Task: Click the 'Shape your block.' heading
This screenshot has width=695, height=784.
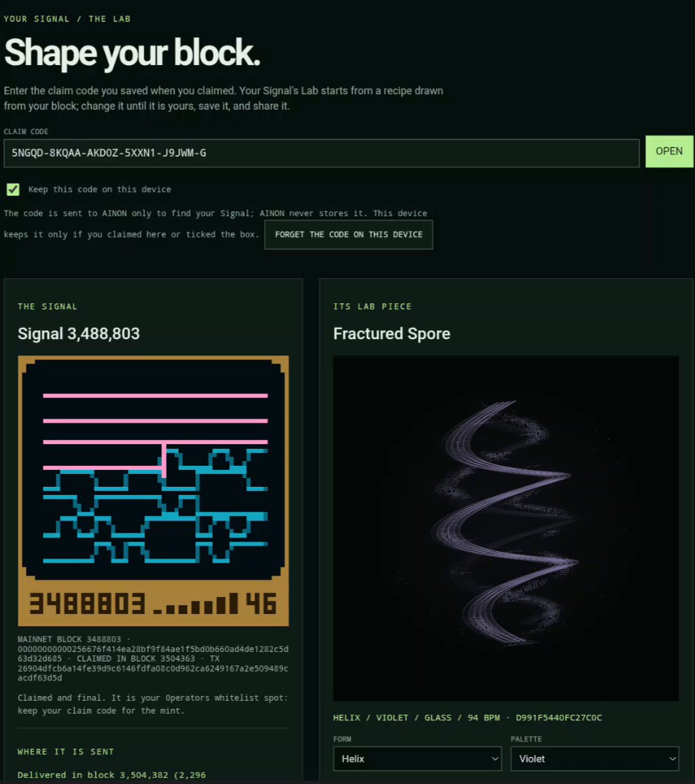Action: 132,53
